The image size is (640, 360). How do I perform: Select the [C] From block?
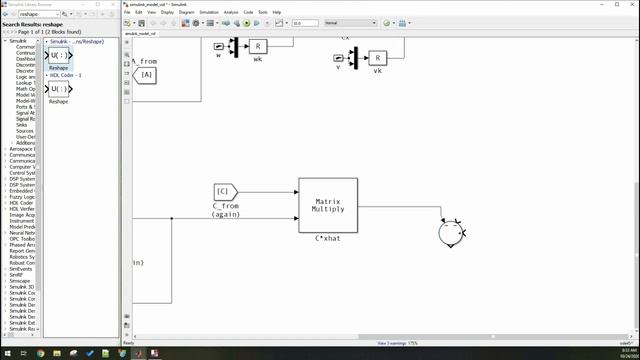click(x=225, y=192)
